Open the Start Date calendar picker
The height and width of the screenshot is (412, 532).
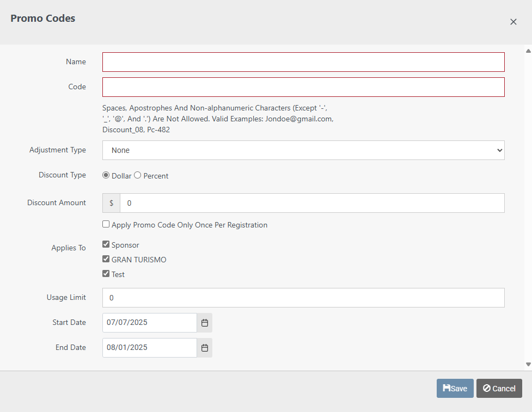pos(205,323)
